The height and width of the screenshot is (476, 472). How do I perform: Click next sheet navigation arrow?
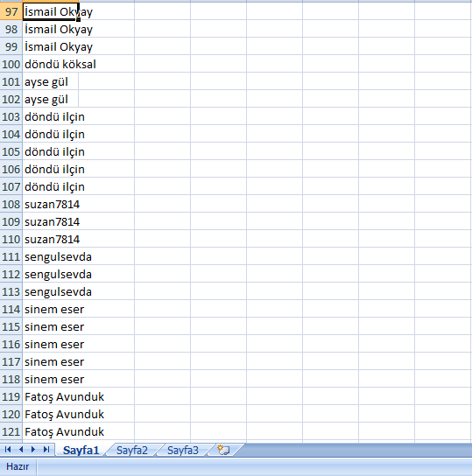[33, 450]
